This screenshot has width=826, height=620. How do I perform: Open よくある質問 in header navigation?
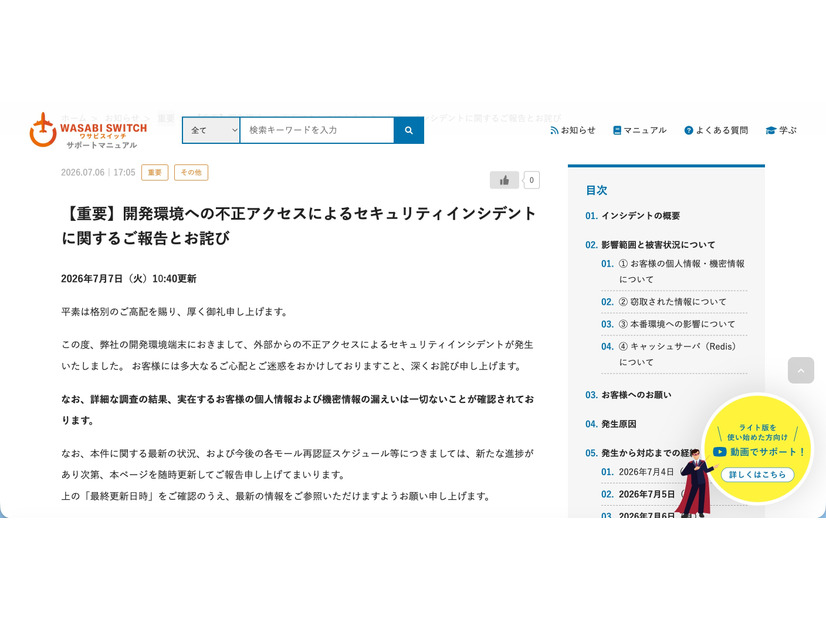pyautogui.click(x=716, y=130)
